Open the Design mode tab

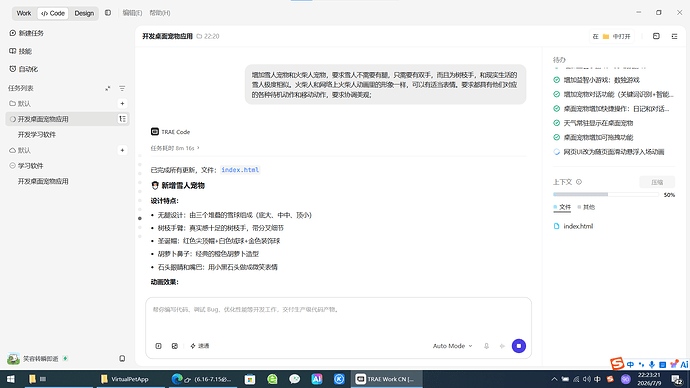point(84,13)
